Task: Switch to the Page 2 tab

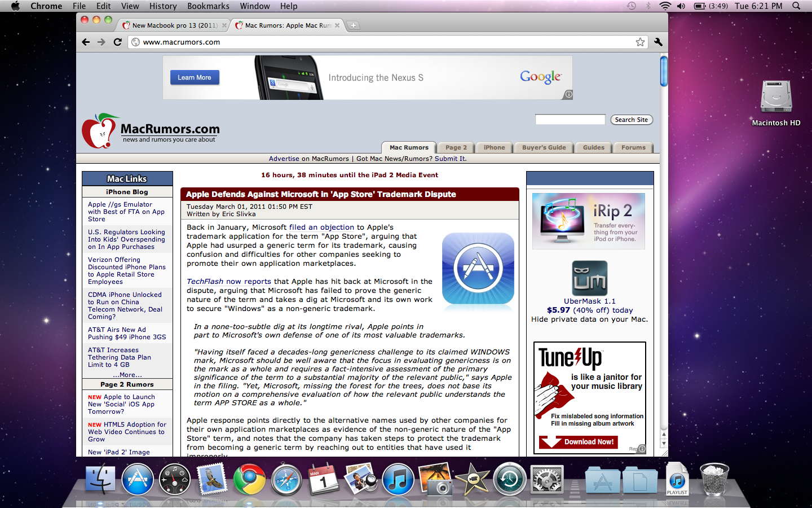Action: pos(456,147)
